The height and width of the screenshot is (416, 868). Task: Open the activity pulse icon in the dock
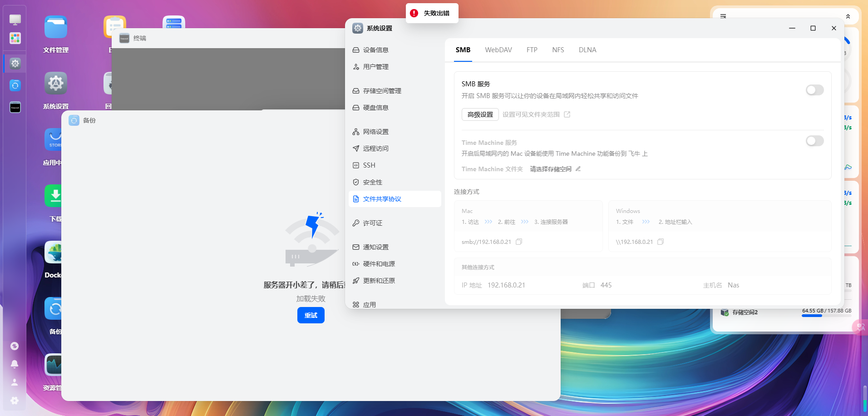coord(15,346)
